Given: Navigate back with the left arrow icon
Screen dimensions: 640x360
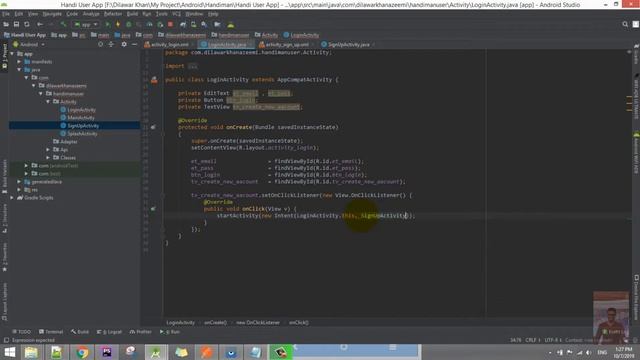Looking at the screenshot, I should tap(40, 24).
